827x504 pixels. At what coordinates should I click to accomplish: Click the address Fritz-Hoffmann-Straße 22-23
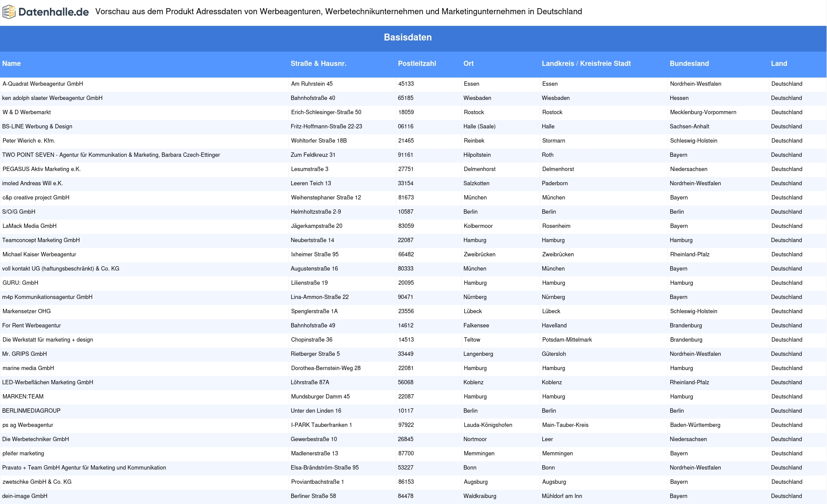(326, 127)
